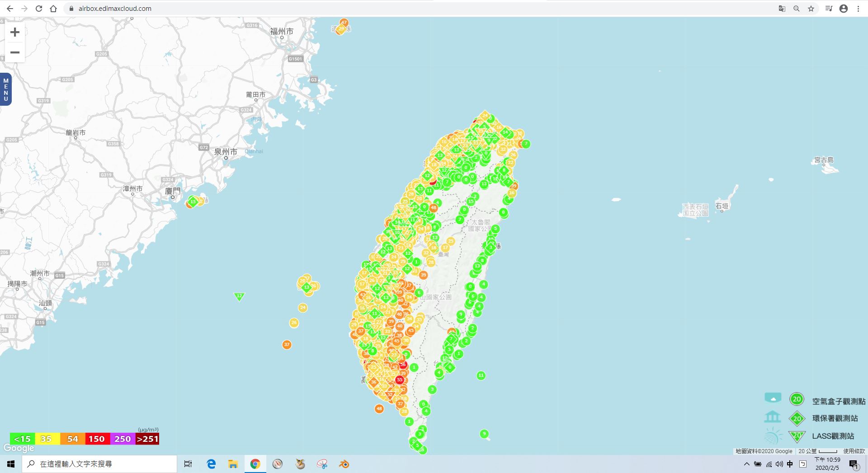This screenshot has height=473, width=868.
Task: Open the page zoom magnifier icon
Action: (x=797, y=9)
